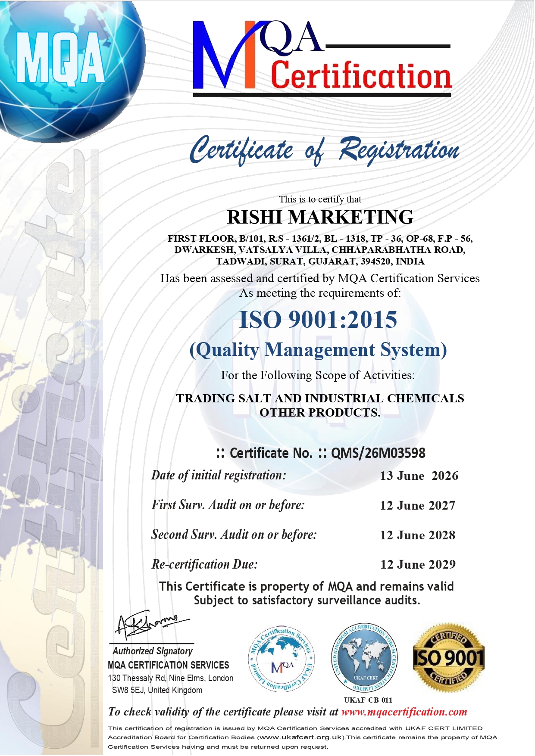Click the MQA Certification header logo
The width and height of the screenshot is (535, 756).
(322, 58)
